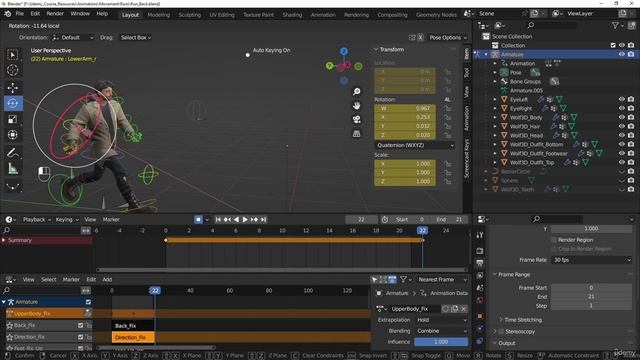
Task: Expand the Animation item under Armature
Action: 495,63
